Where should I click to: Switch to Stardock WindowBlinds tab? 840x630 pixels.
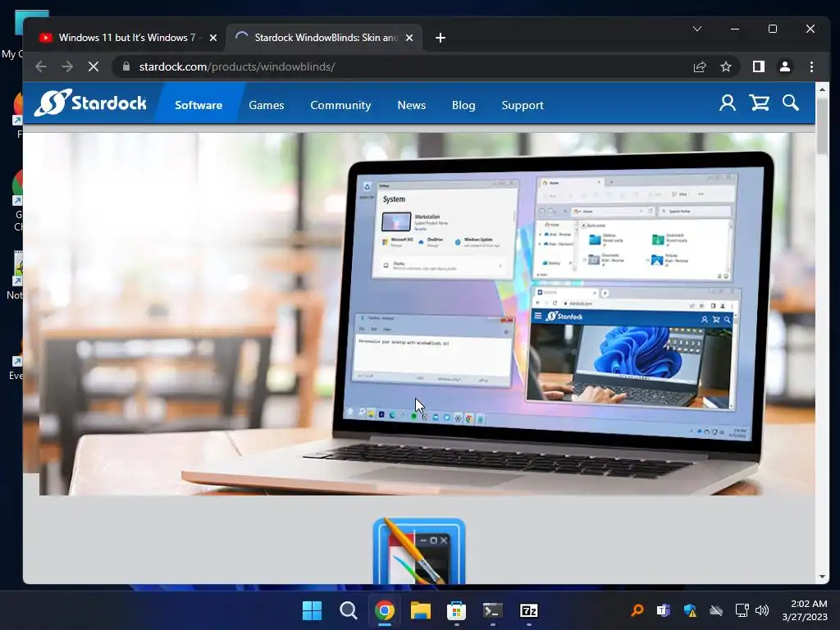click(323, 38)
